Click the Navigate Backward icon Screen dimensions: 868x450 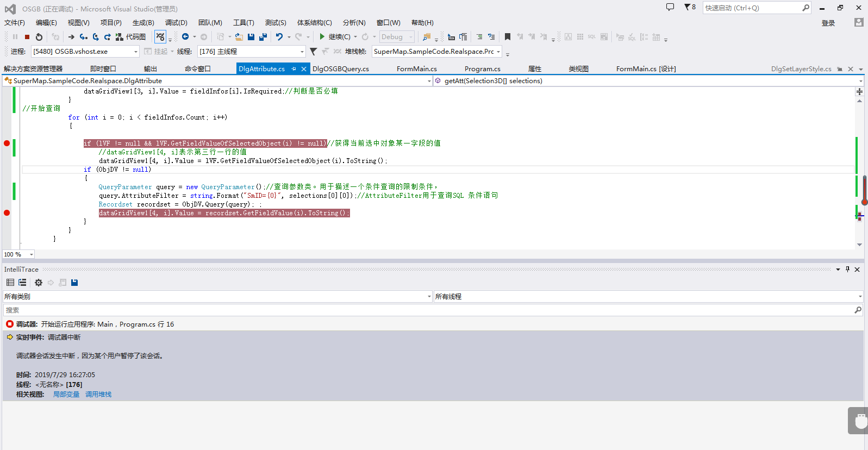click(x=185, y=37)
